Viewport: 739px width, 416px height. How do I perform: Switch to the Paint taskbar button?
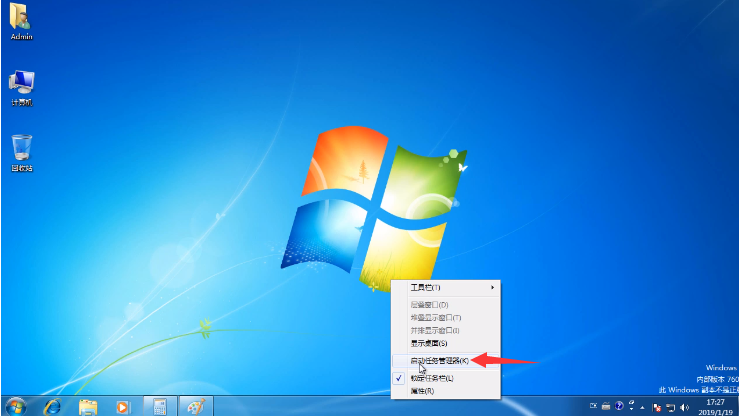[x=196, y=406]
